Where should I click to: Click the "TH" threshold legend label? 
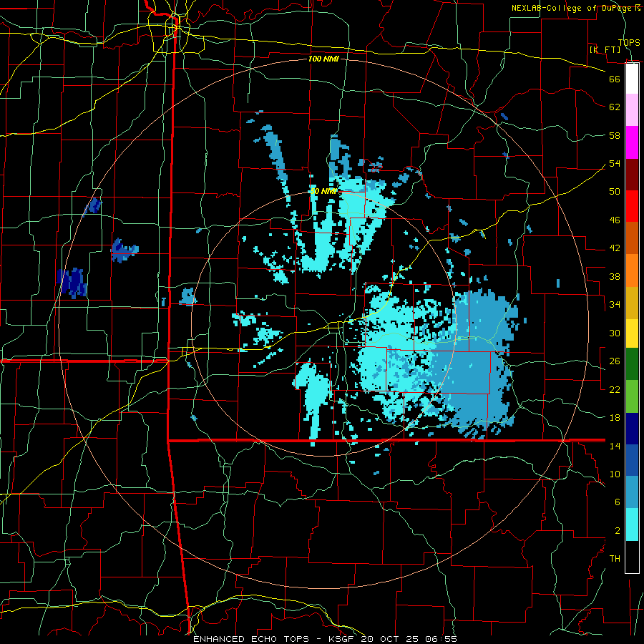tap(615, 559)
